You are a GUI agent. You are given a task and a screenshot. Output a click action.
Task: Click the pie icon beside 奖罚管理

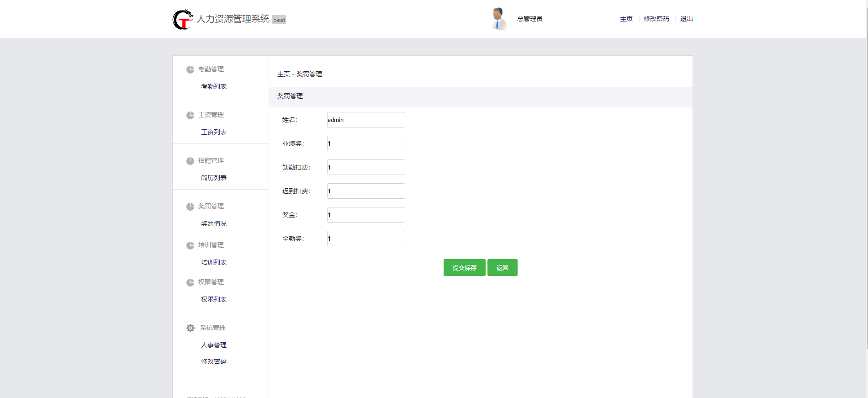point(190,207)
